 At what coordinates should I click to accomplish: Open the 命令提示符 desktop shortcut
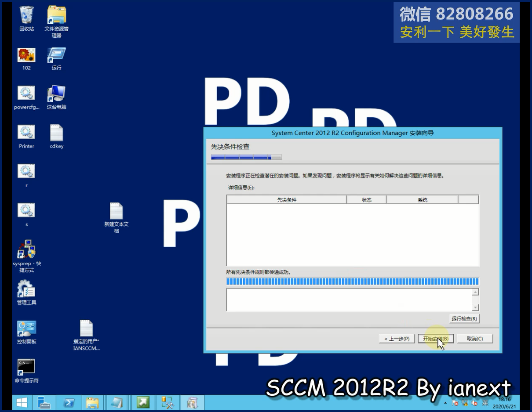tap(26, 371)
